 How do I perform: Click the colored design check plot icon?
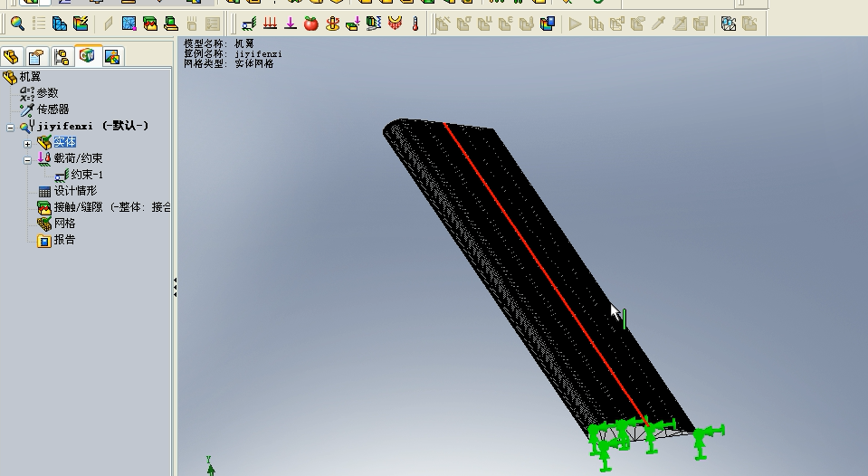[x=548, y=24]
